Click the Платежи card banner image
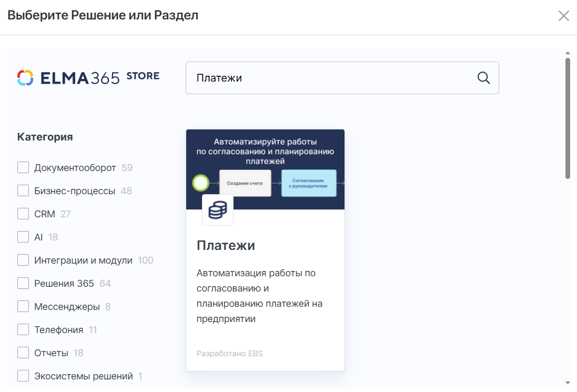 (265, 169)
